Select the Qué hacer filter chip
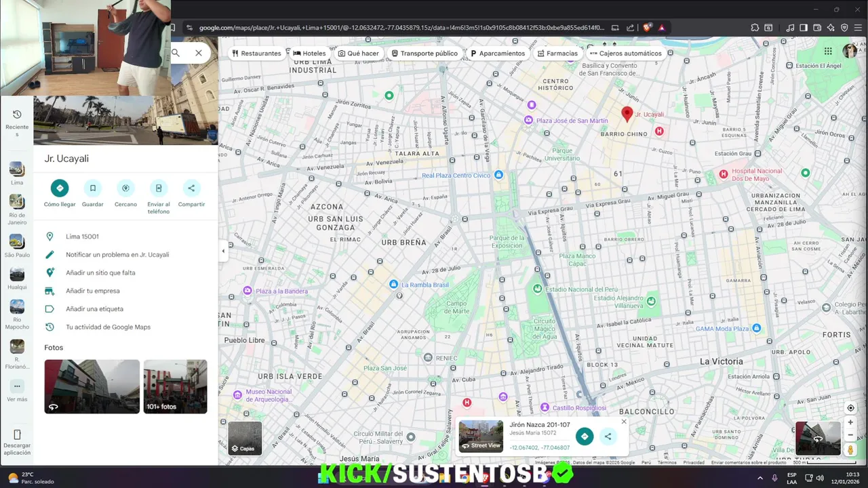868x488 pixels. tap(359, 53)
